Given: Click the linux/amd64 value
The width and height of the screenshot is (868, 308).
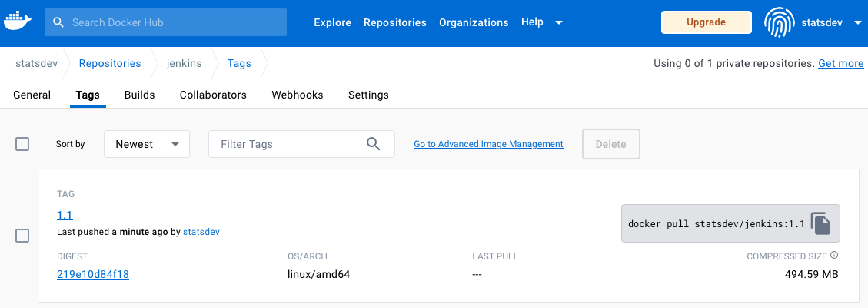Looking at the screenshot, I should point(318,273).
